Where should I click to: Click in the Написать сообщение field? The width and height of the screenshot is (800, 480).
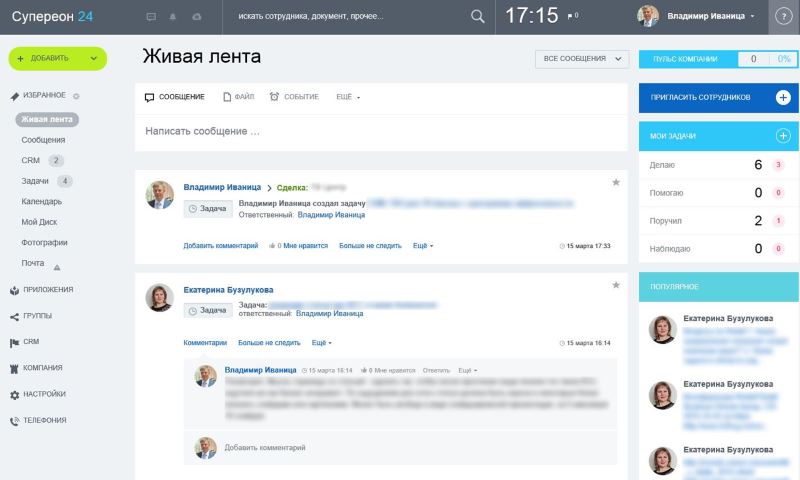coord(381,132)
